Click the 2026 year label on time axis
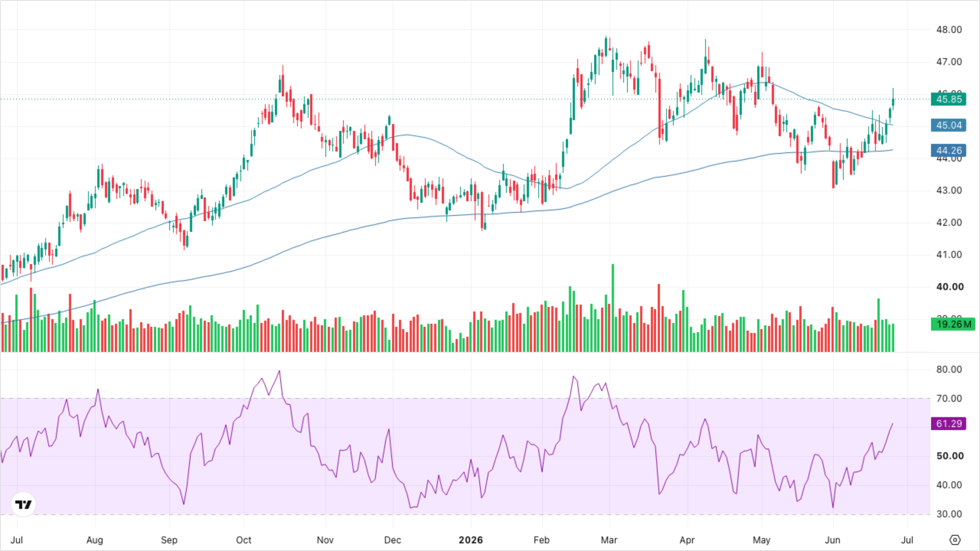980x551 pixels. 470,540
